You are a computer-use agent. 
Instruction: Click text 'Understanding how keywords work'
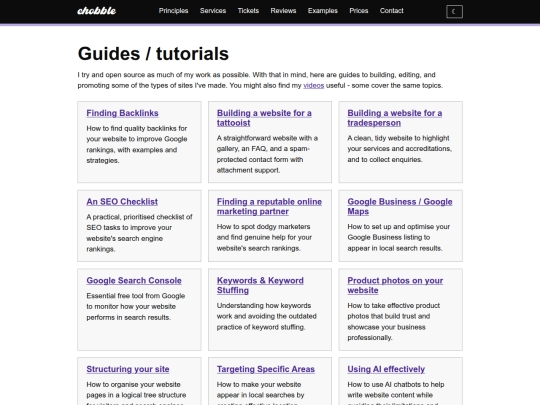pyautogui.click(x=267, y=316)
